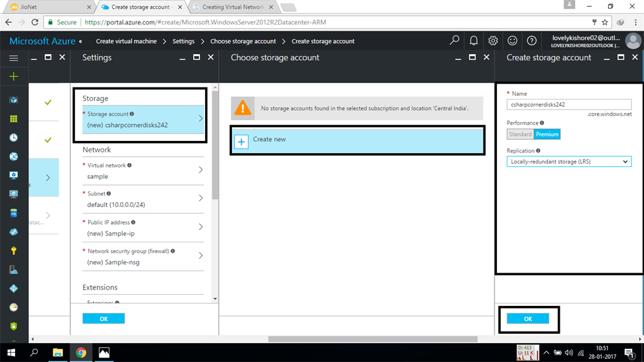This screenshot has width=644, height=362.
Task: Click the browser back arrow
Action: [9, 22]
